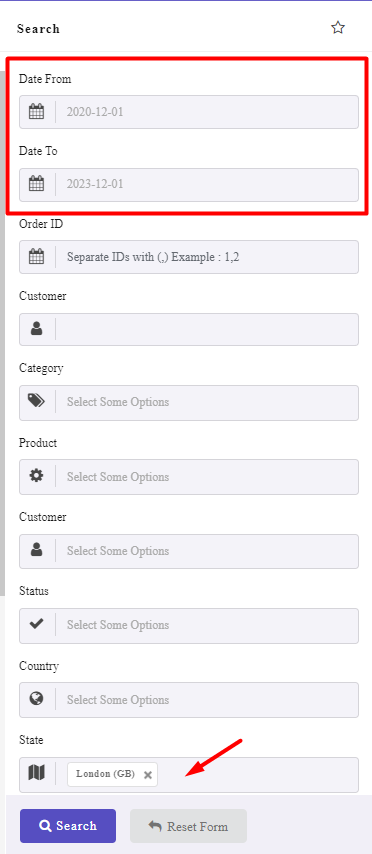Focus the Order ID input field
372x854 pixels.
(x=207, y=257)
